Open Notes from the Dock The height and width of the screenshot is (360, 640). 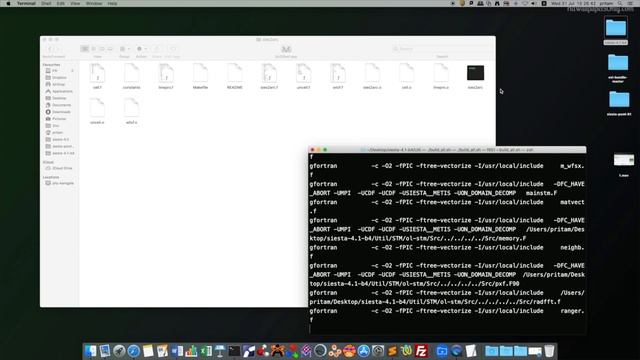click(148, 351)
